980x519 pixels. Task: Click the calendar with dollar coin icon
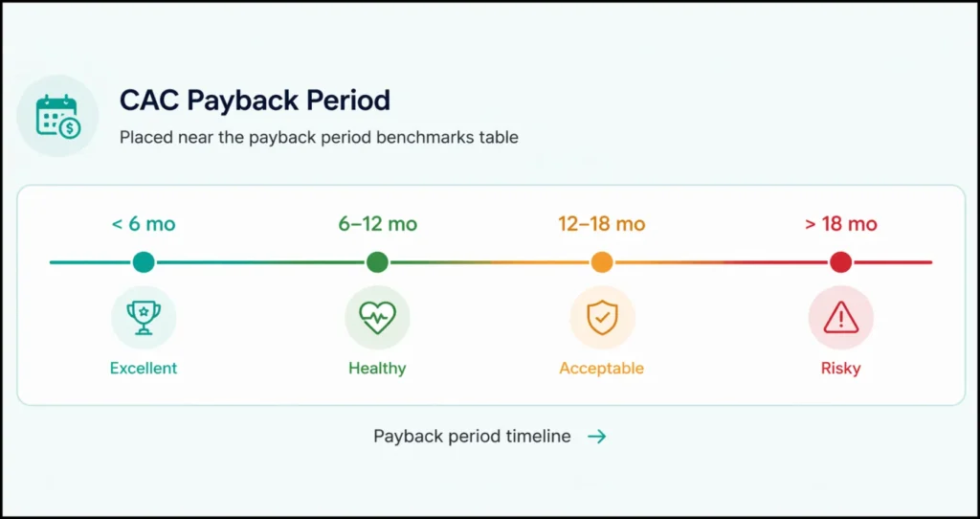pyautogui.click(x=57, y=116)
